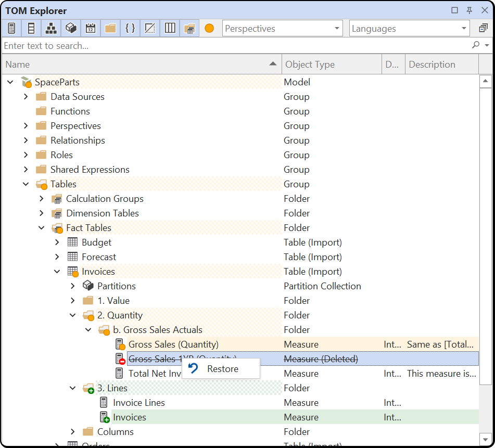Click the Description column header
The height and width of the screenshot is (448, 495).
tap(442, 65)
